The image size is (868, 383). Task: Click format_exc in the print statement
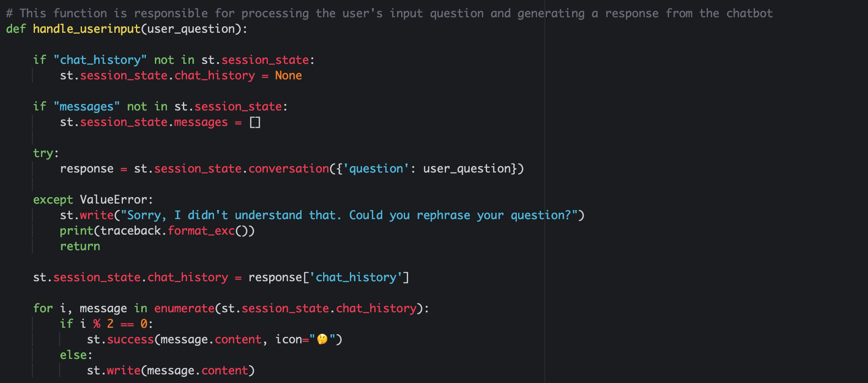click(201, 231)
